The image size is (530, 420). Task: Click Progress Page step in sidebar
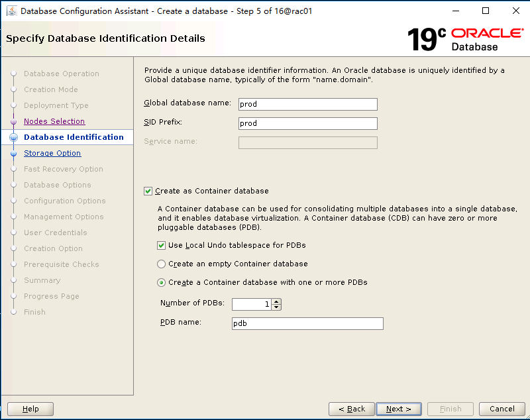tap(52, 296)
